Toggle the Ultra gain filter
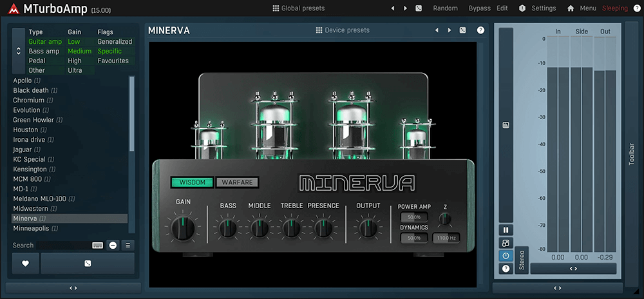 tap(75, 70)
